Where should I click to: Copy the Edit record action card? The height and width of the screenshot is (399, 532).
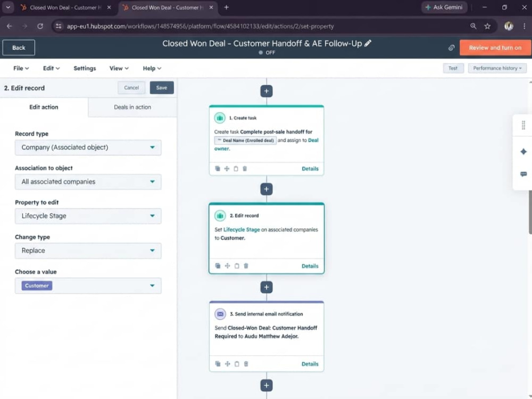tap(218, 265)
